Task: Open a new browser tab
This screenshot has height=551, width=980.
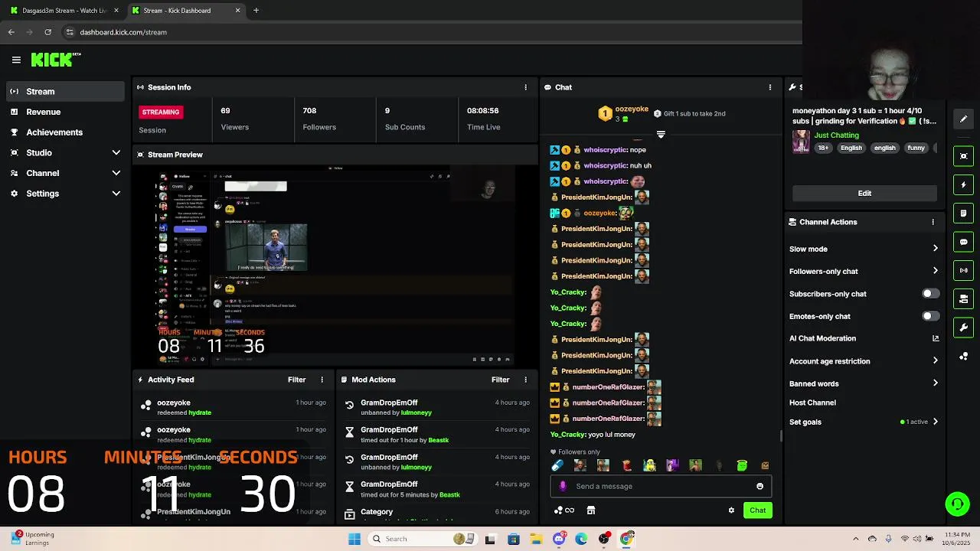Action: click(x=256, y=11)
